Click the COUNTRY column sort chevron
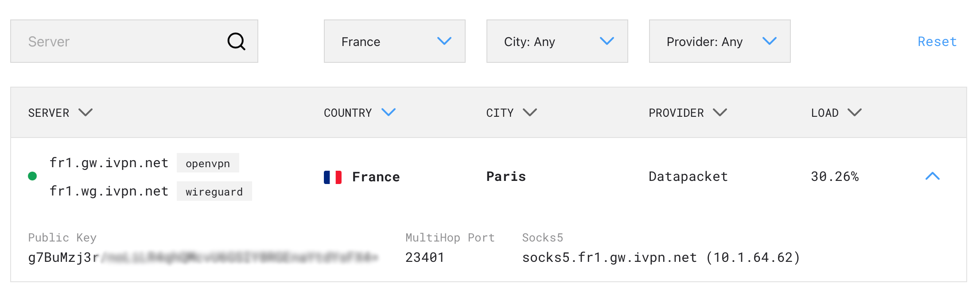Screen dimensions: 980x299 pyautogui.click(x=389, y=112)
